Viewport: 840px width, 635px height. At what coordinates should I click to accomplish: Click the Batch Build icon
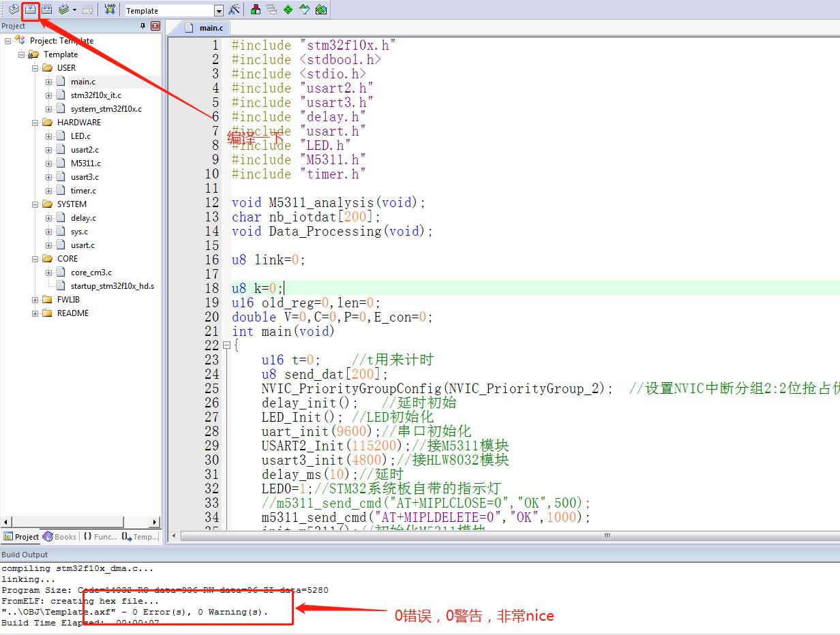point(63,10)
